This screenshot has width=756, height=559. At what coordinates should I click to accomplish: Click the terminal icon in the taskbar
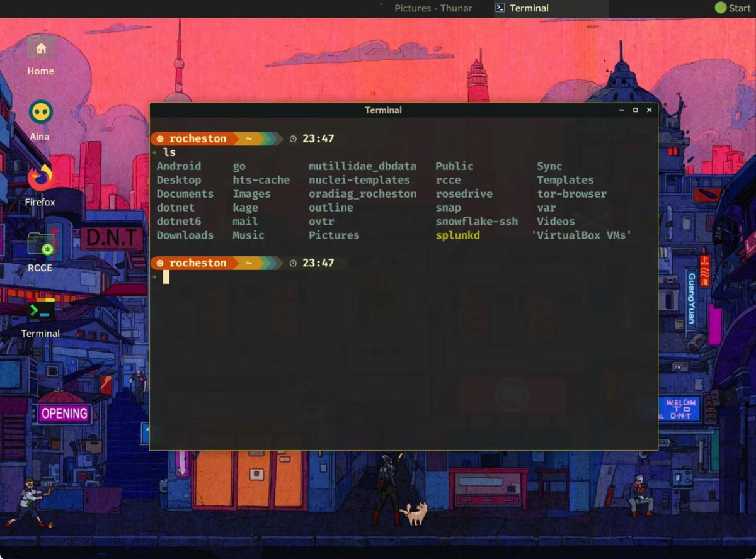click(500, 8)
